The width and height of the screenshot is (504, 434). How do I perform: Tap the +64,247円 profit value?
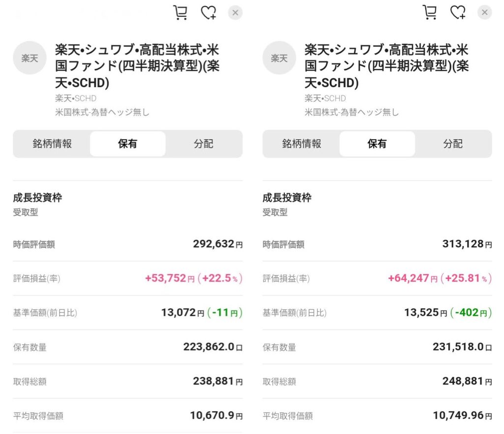pyautogui.click(x=413, y=278)
